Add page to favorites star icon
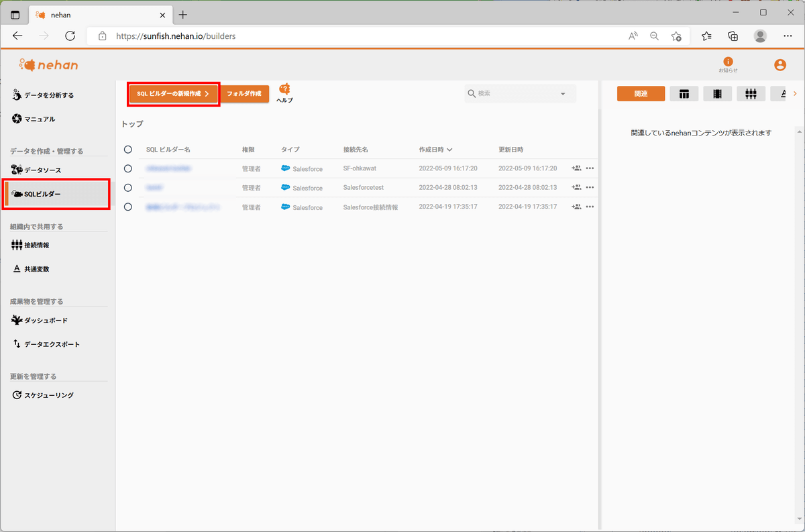805x532 pixels. click(x=676, y=36)
